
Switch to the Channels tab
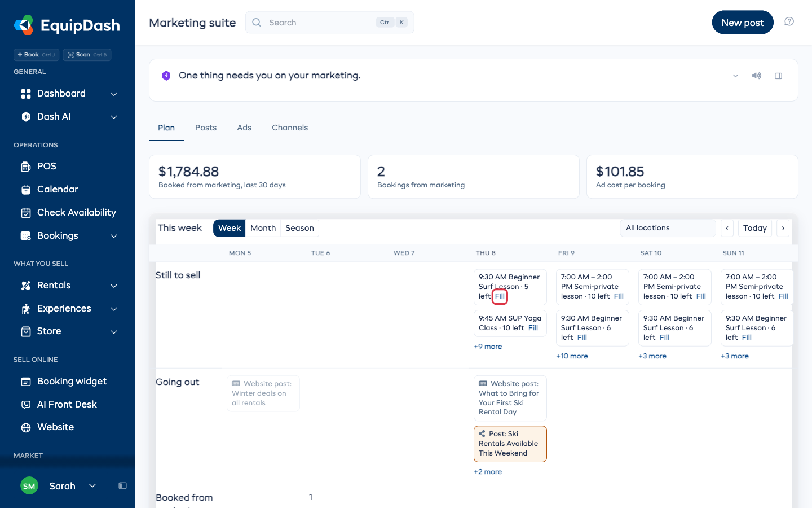(290, 128)
